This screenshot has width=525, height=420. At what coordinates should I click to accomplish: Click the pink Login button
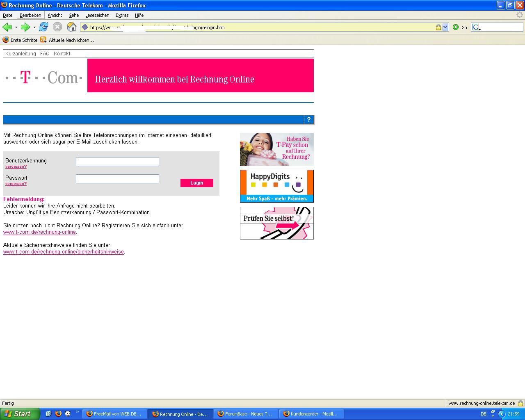(197, 183)
